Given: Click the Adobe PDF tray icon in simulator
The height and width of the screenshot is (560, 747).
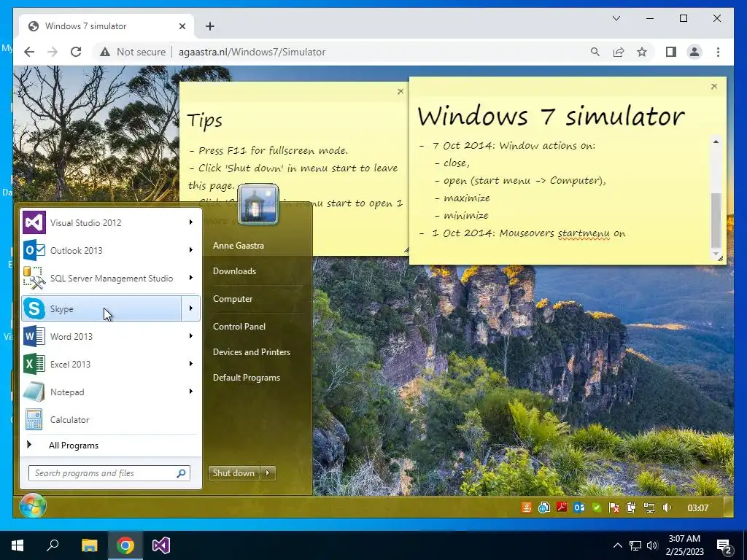Looking at the screenshot, I should click(562, 507).
